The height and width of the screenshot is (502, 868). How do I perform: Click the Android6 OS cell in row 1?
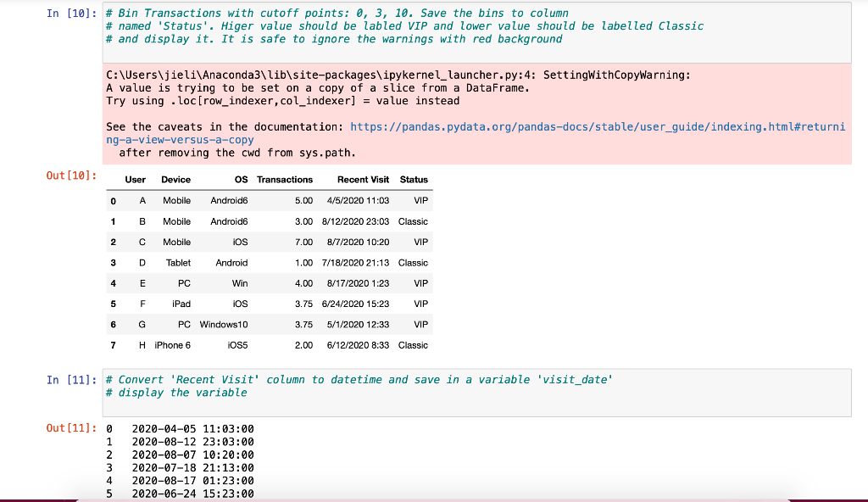click(x=229, y=221)
